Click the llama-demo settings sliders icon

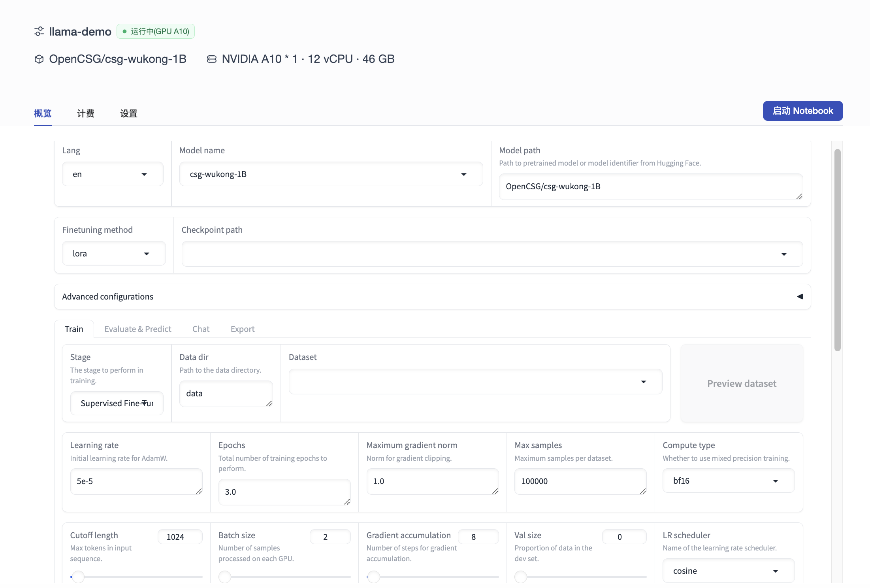pyautogui.click(x=39, y=32)
